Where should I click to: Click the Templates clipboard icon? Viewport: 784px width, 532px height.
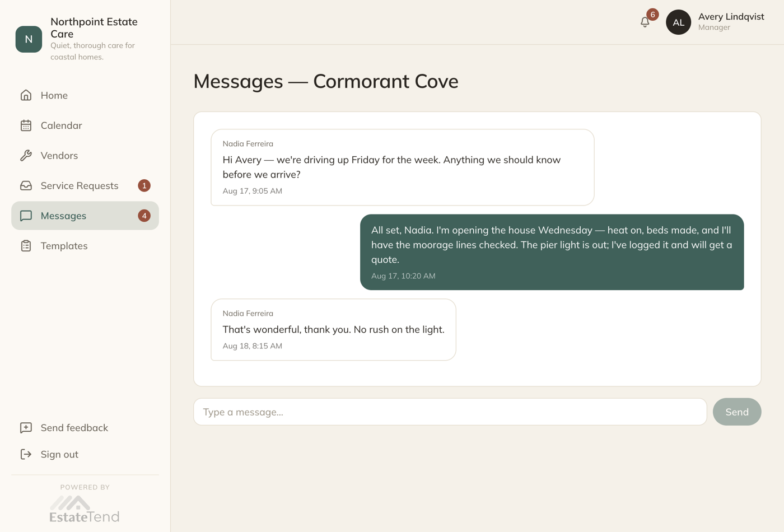coord(26,246)
